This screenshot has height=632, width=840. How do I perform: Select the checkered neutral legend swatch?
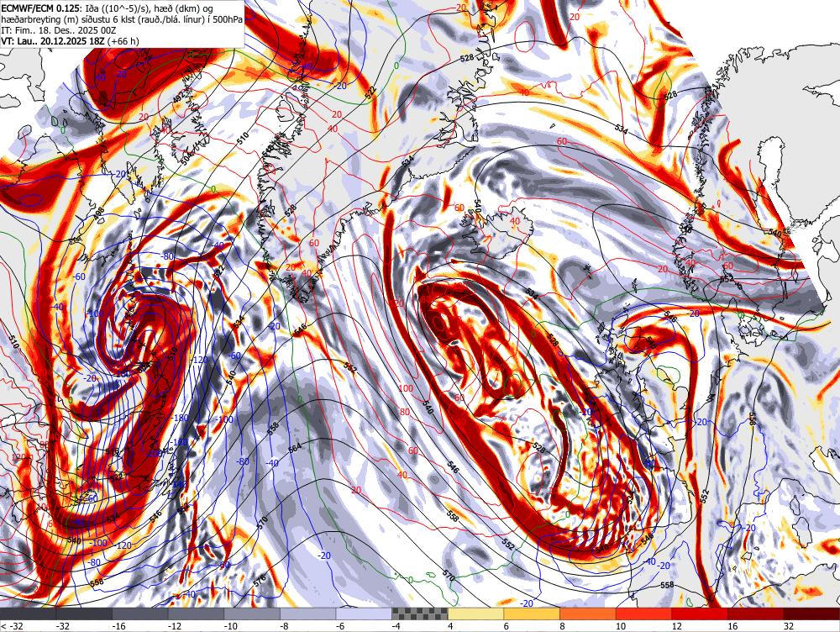(419, 614)
